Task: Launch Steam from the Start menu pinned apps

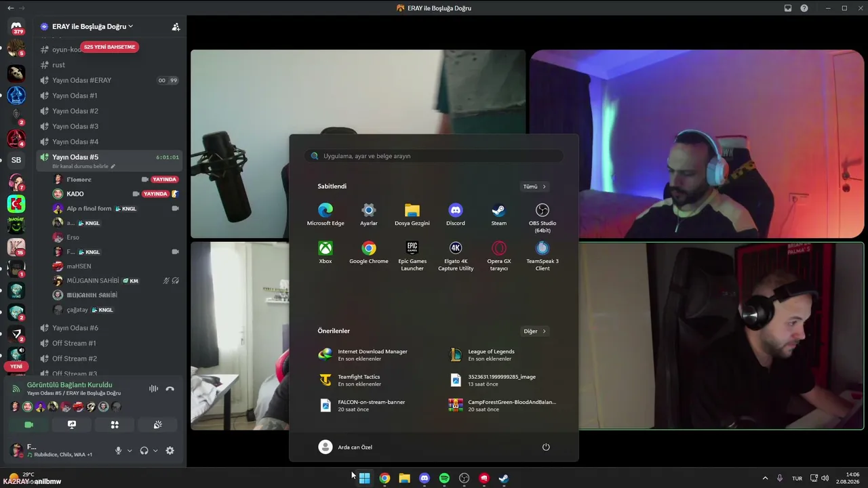Action: pyautogui.click(x=499, y=214)
